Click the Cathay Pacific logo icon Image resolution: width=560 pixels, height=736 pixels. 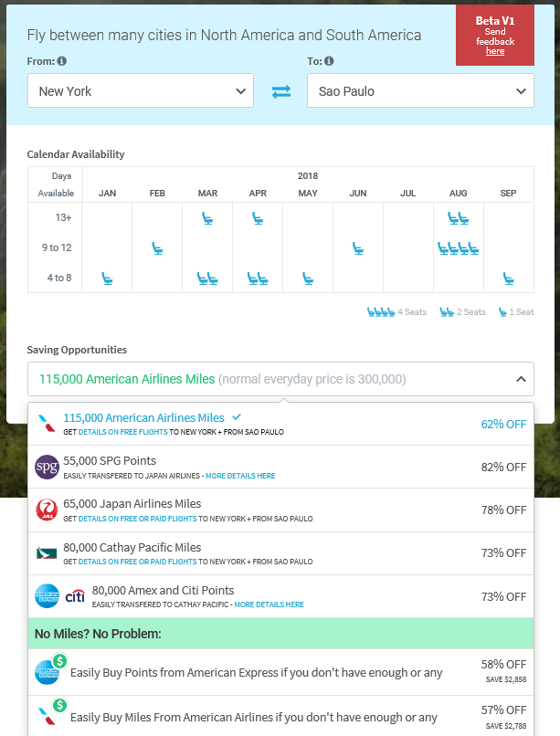[47, 553]
